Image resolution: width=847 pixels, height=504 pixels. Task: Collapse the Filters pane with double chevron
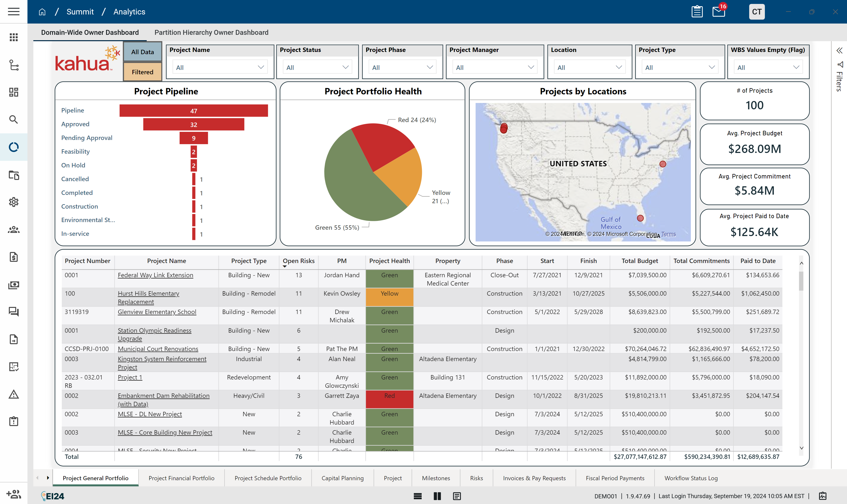point(839,50)
